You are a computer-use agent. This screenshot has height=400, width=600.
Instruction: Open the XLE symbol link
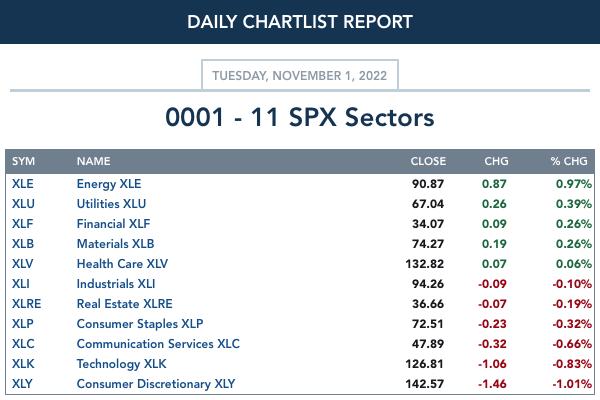pos(23,184)
